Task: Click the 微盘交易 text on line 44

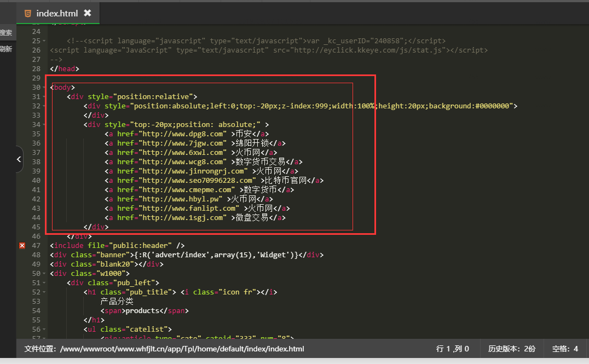Action: [252, 217]
